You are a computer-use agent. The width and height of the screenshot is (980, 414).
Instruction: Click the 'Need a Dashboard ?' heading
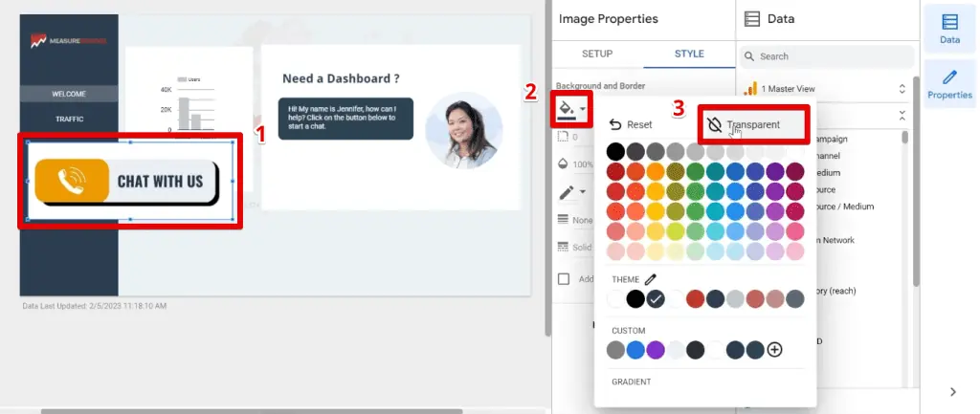pos(341,78)
